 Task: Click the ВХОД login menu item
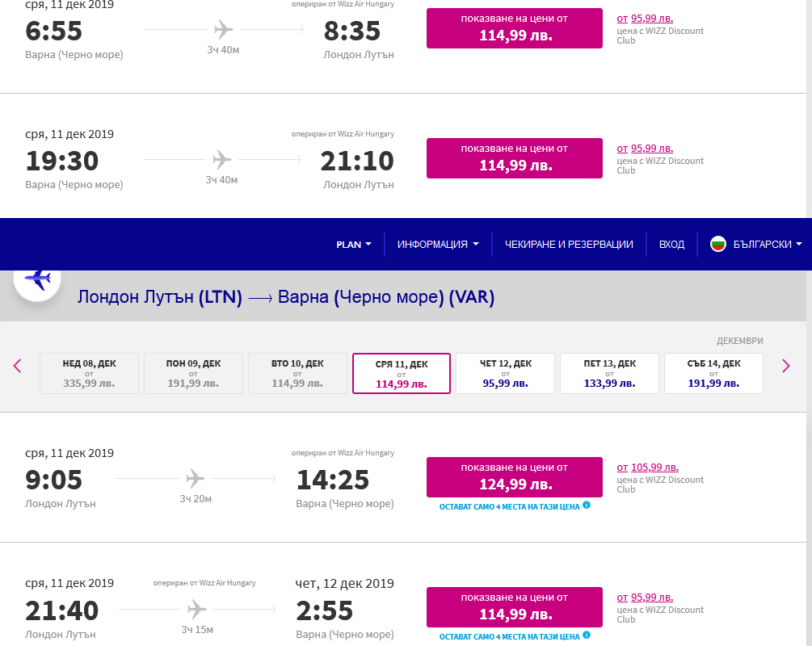click(x=671, y=244)
